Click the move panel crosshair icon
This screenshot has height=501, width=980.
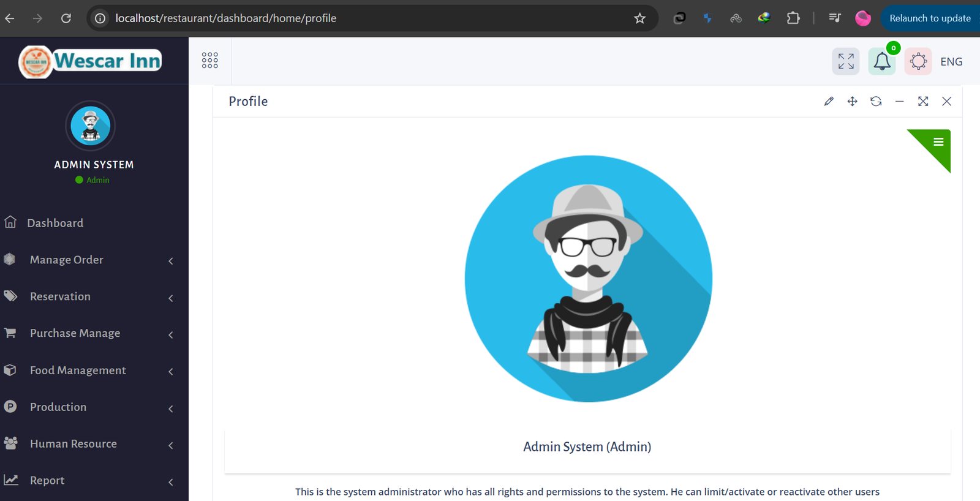coord(852,102)
